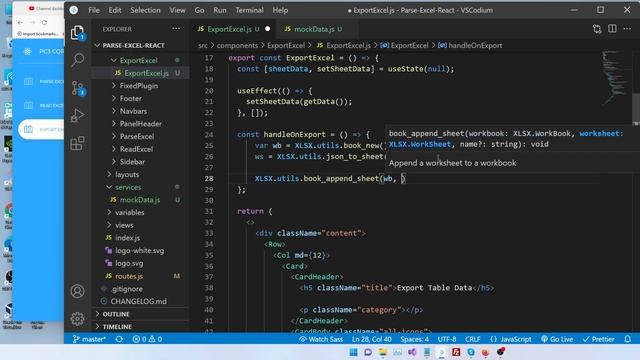Image resolution: width=640 pixels, height=360 pixels.
Task: Expand the ReadExcel folder
Action: click(136, 149)
